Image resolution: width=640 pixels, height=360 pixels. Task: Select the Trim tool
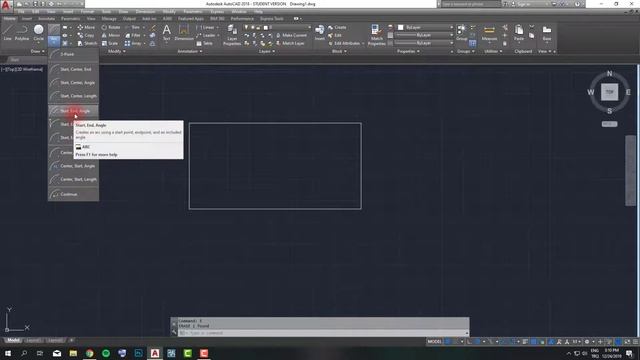click(x=132, y=27)
